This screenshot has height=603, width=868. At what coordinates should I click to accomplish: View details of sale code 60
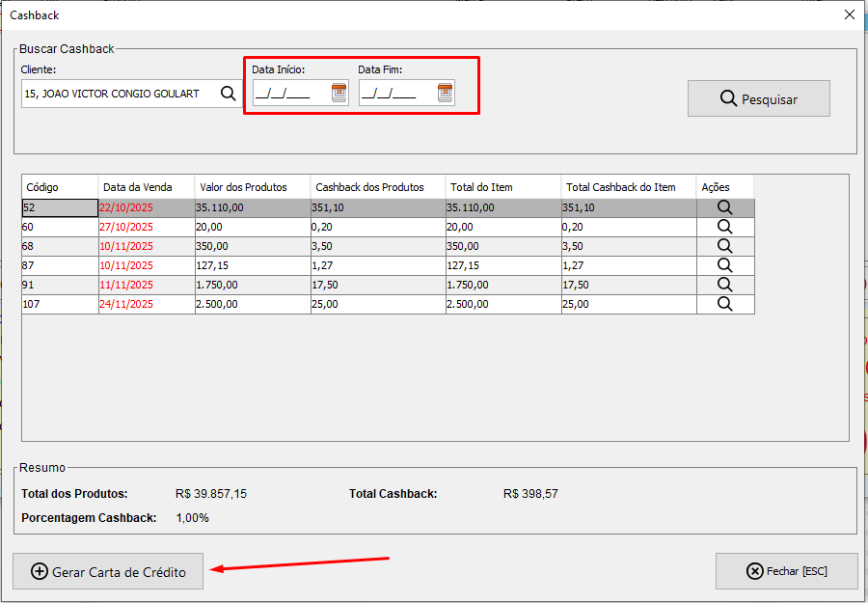(x=724, y=227)
